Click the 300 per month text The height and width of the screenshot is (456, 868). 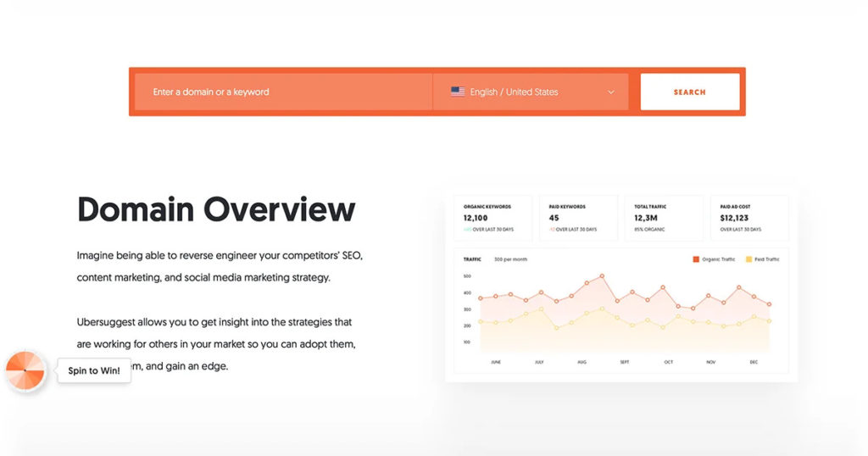510,259
